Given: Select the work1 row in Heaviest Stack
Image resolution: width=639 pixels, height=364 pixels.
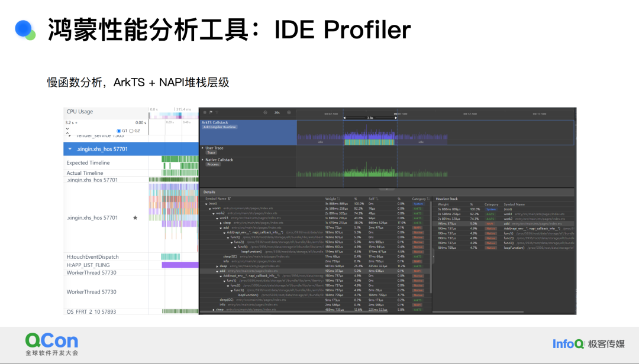Looking at the screenshot, I should tap(504, 214).
